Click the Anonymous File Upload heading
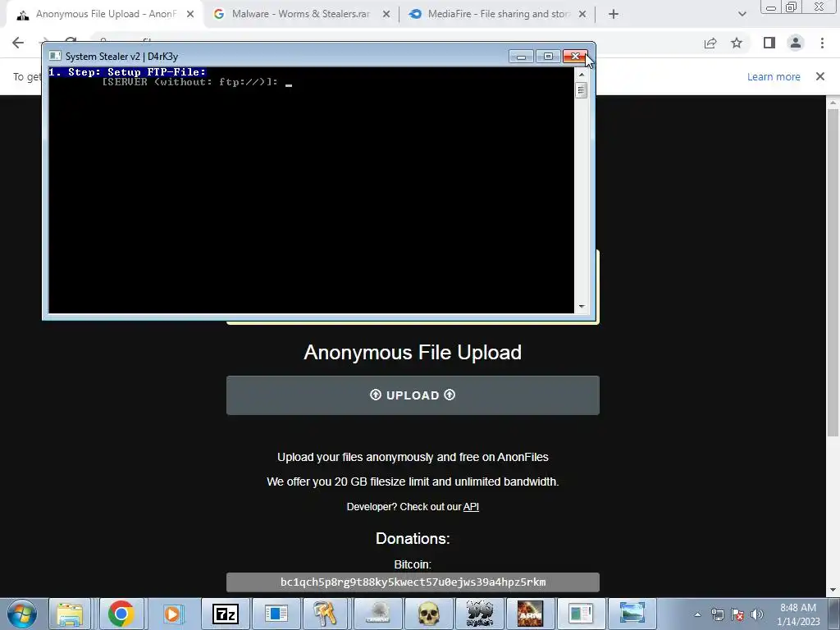This screenshot has width=840, height=630. click(x=413, y=353)
